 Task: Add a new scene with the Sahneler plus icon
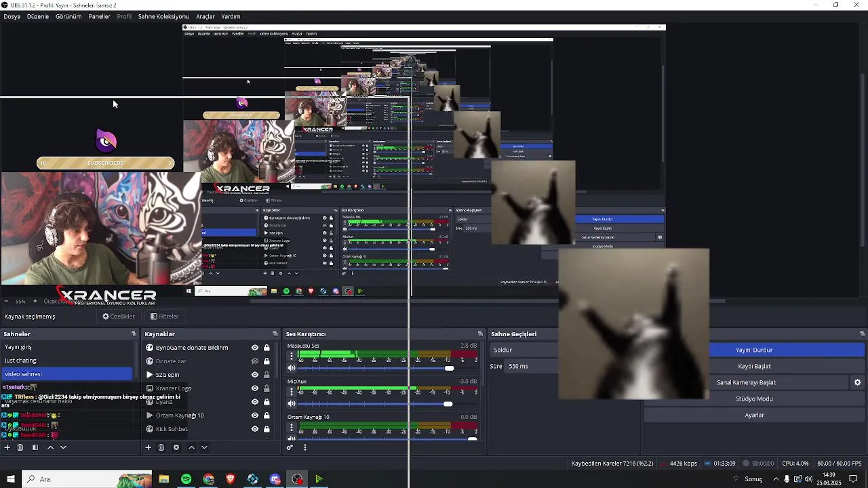(x=7, y=447)
